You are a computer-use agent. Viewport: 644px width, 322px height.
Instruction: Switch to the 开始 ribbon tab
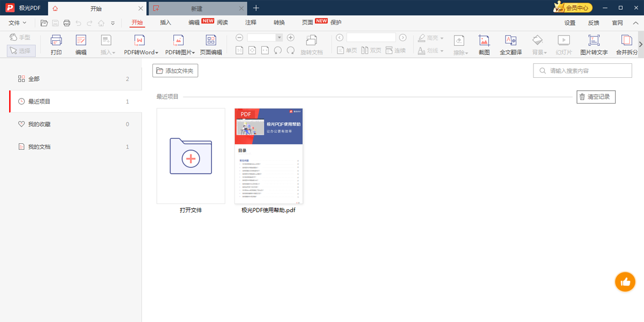(137, 23)
